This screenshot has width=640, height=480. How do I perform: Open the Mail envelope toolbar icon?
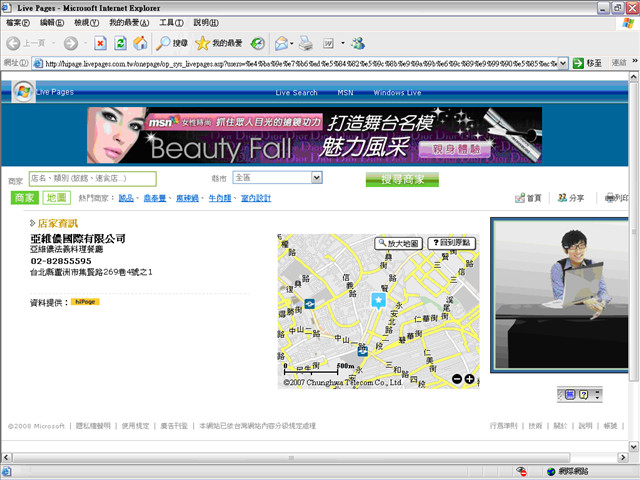(x=281, y=43)
